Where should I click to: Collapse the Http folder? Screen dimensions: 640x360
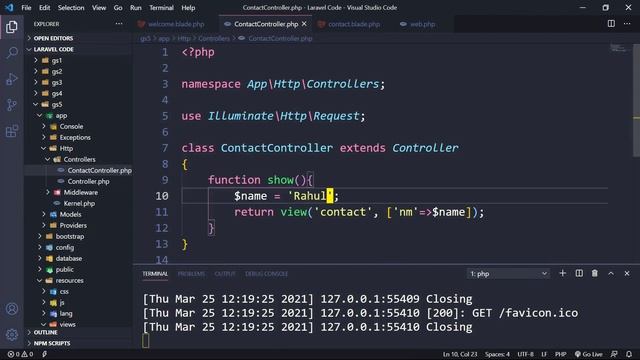click(x=66, y=149)
